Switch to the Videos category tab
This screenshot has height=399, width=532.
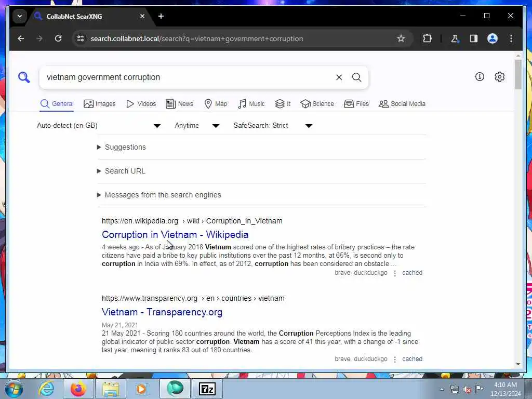click(141, 104)
